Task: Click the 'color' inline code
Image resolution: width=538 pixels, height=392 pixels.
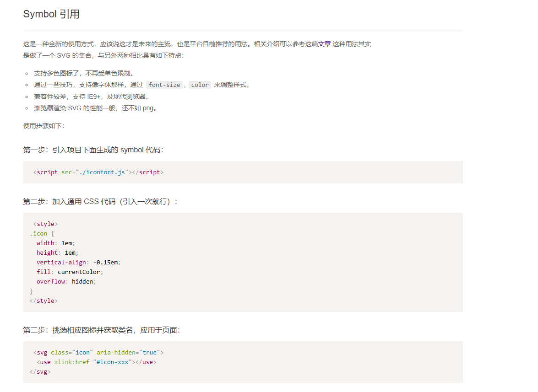Action: click(x=200, y=85)
